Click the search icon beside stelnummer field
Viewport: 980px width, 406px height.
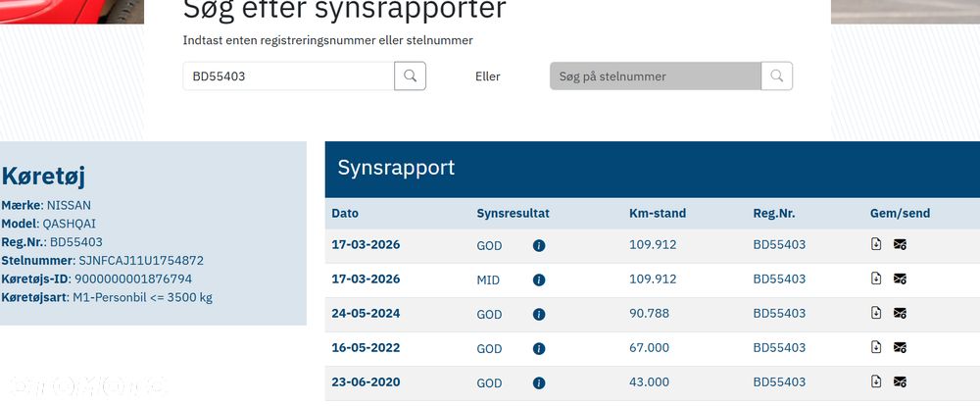coord(777,76)
